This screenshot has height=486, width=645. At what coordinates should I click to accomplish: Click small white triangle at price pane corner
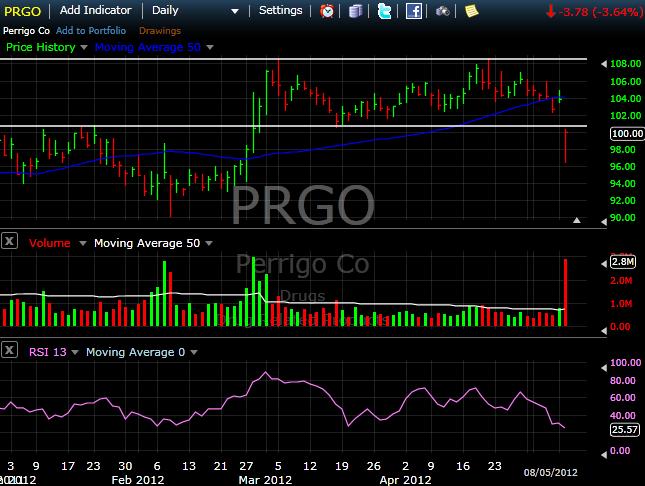pyautogui.click(x=576, y=219)
